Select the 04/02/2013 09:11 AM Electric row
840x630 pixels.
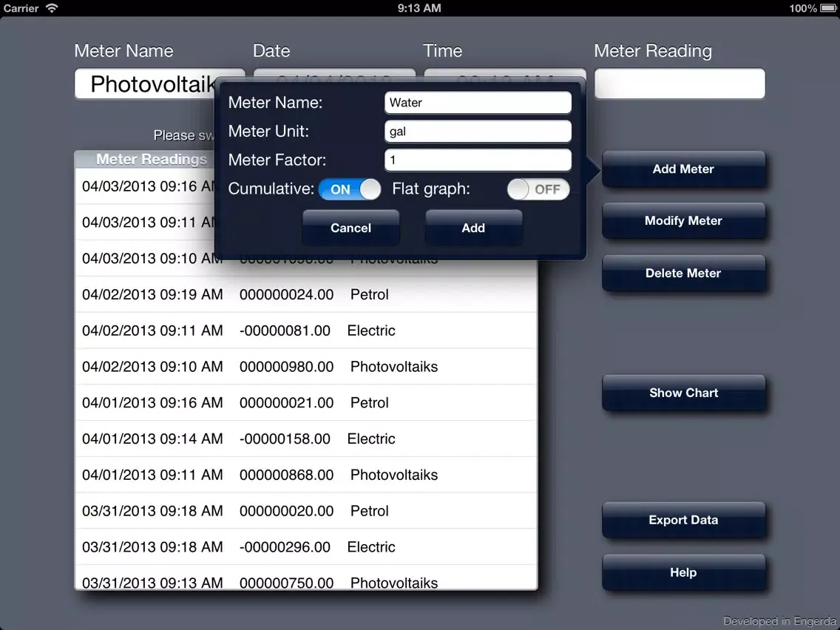click(x=306, y=331)
